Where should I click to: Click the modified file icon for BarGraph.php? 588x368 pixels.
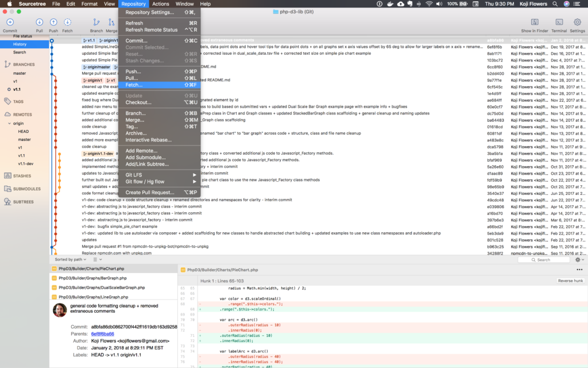tap(55, 278)
